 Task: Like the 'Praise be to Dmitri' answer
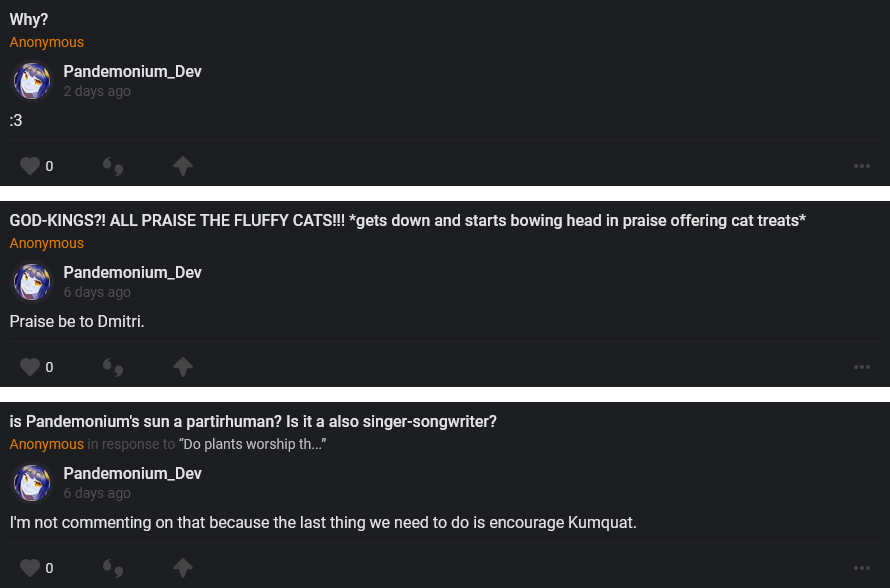click(30, 367)
